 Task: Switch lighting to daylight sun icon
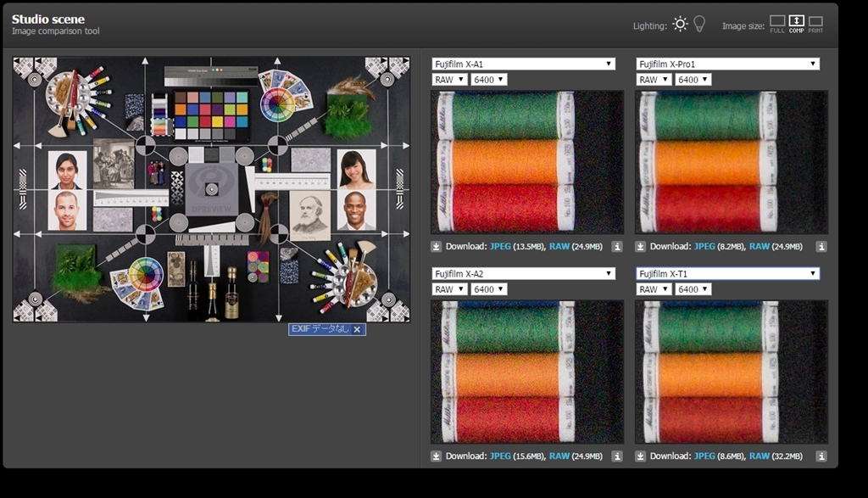point(680,25)
